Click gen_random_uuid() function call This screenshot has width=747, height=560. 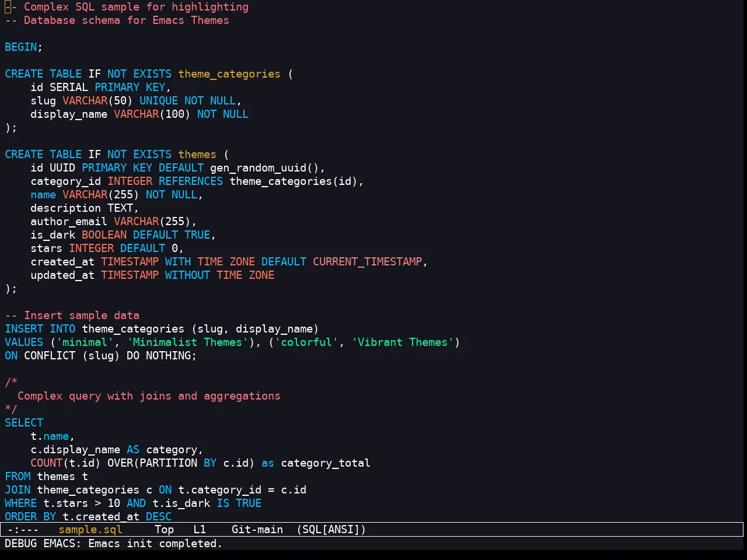click(x=264, y=168)
